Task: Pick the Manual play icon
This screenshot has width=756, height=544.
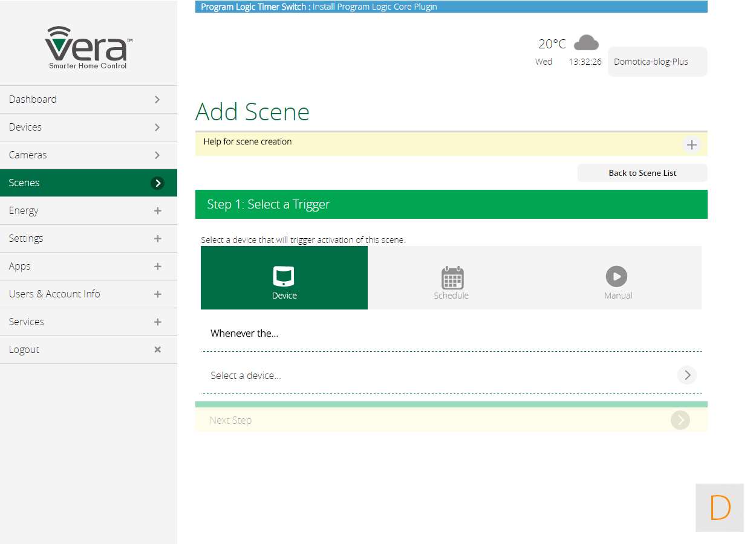Action: [616, 277]
